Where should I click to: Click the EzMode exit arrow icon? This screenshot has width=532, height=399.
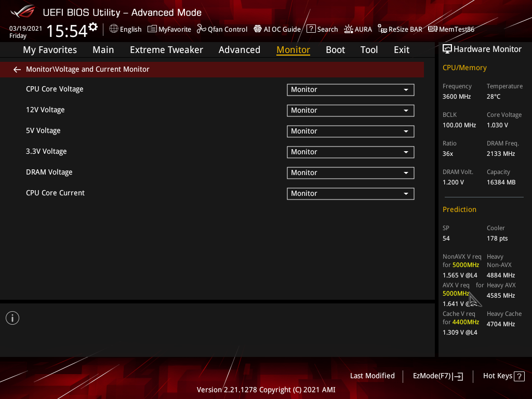coord(458,376)
